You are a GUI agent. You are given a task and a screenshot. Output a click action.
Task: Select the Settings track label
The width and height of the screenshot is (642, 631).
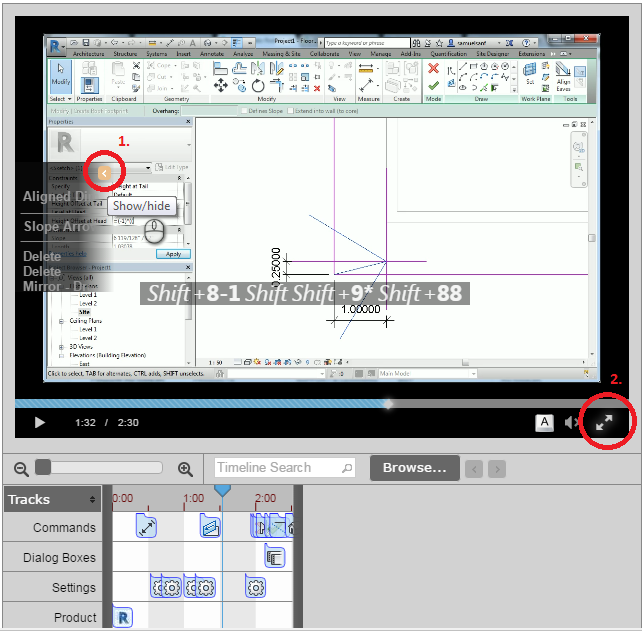point(74,588)
